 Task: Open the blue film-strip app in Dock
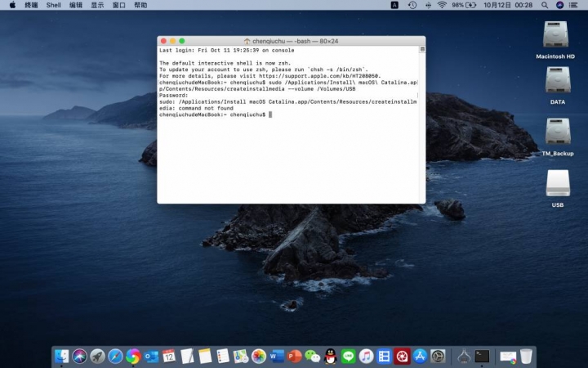click(384, 356)
